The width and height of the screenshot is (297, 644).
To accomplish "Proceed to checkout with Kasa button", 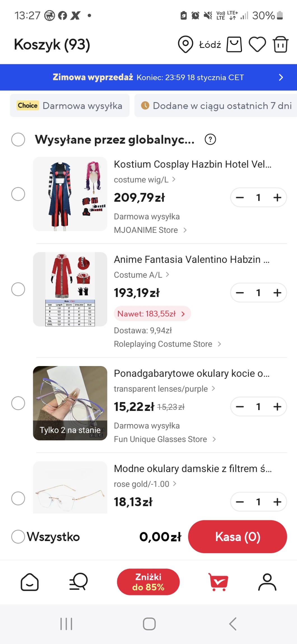I will pyautogui.click(x=237, y=537).
